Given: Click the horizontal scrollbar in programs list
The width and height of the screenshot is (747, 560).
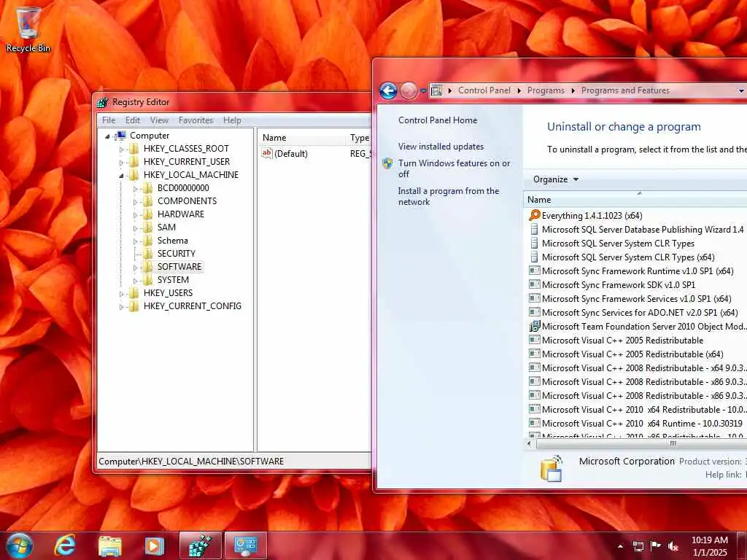Looking at the screenshot, I should click(643, 444).
